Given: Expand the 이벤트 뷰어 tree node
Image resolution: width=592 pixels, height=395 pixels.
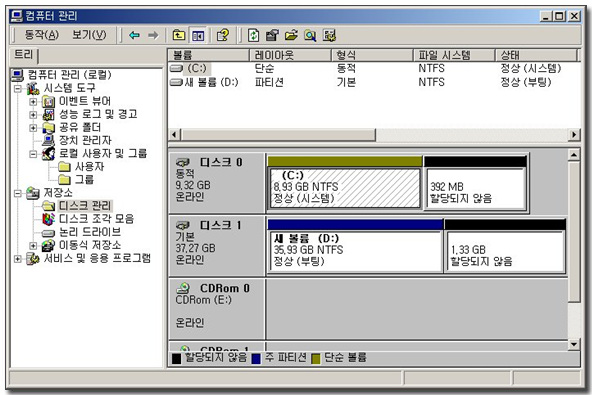Looking at the screenshot, I should (33, 102).
